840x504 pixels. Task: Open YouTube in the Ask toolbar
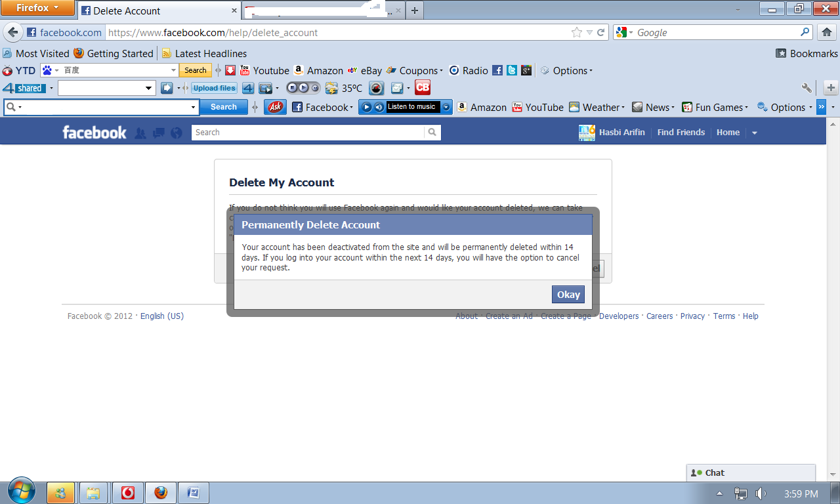[x=537, y=108]
